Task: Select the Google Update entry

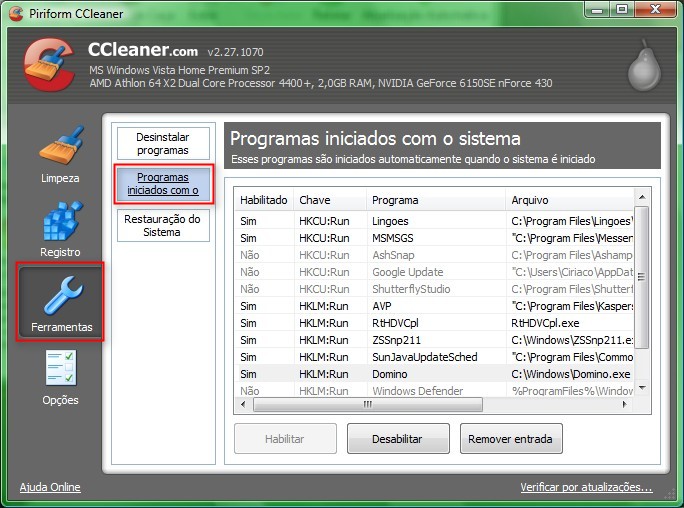Action: point(434,272)
